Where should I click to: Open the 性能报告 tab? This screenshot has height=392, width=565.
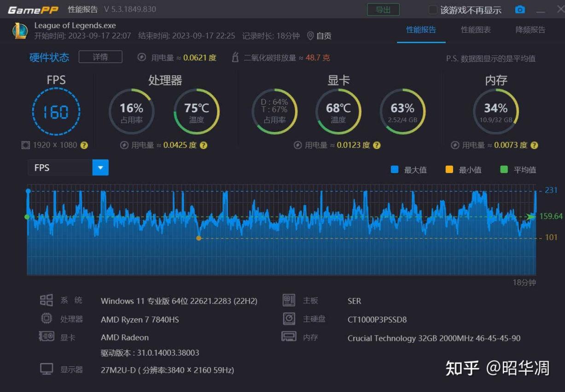tap(421, 30)
